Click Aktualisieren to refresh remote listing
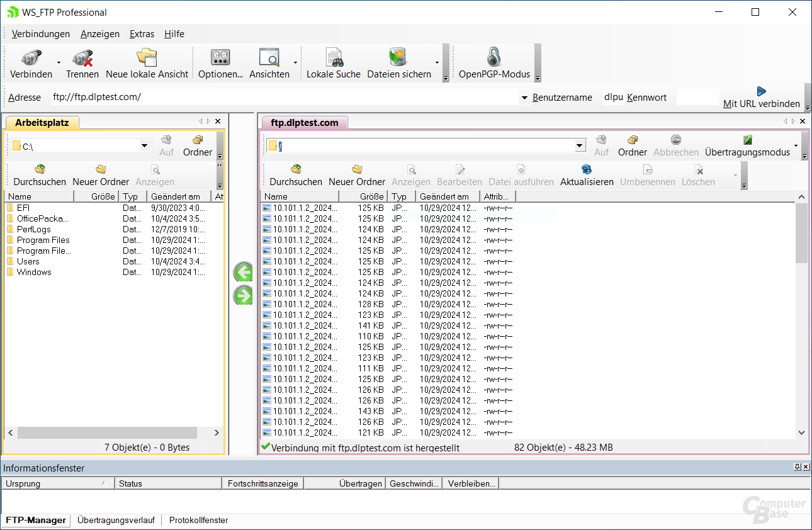Image resolution: width=812 pixels, height=530 pixels. 587,176
